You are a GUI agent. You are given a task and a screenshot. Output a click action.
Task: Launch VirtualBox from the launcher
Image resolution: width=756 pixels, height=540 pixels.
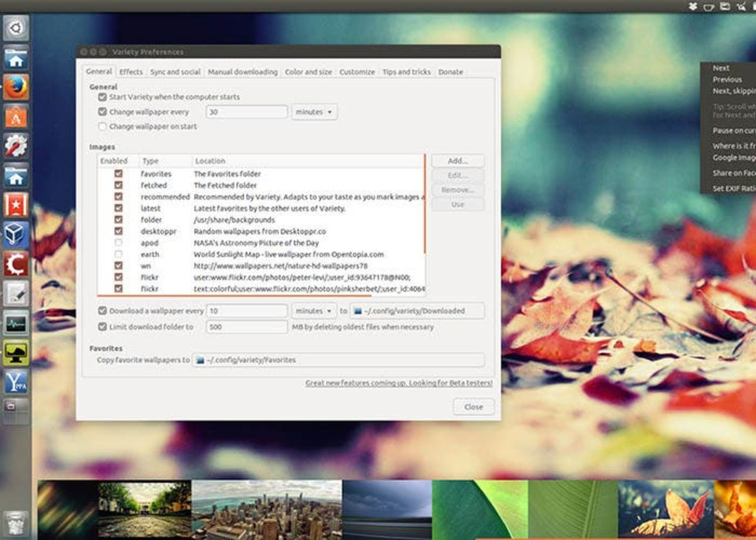click(x=16, y=234)
